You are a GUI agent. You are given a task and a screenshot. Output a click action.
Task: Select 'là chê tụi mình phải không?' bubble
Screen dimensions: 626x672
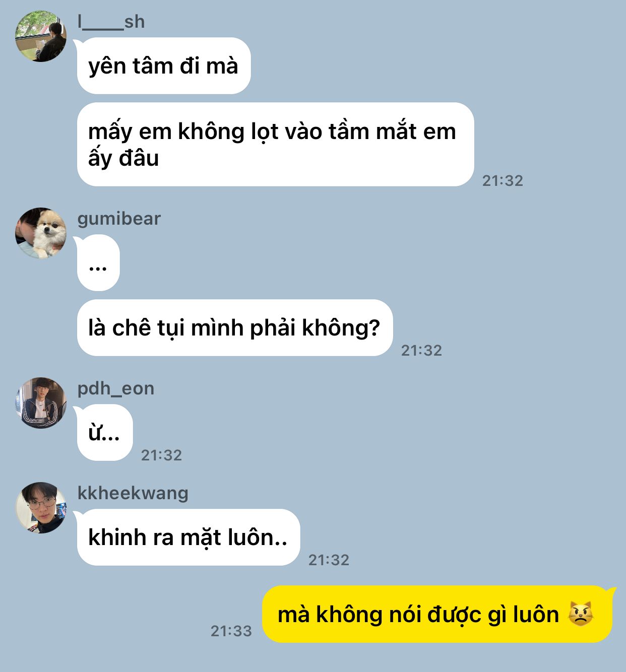point(235,327)
